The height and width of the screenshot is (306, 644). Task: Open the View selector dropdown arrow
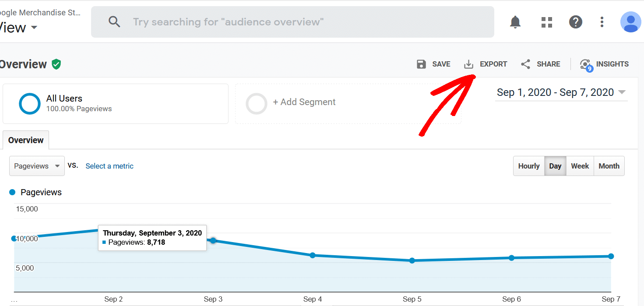pos(34,28)
